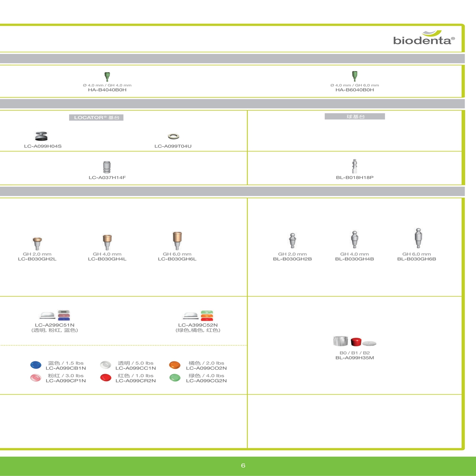
Task: Click the 球基台 section header
Action: 355,117
